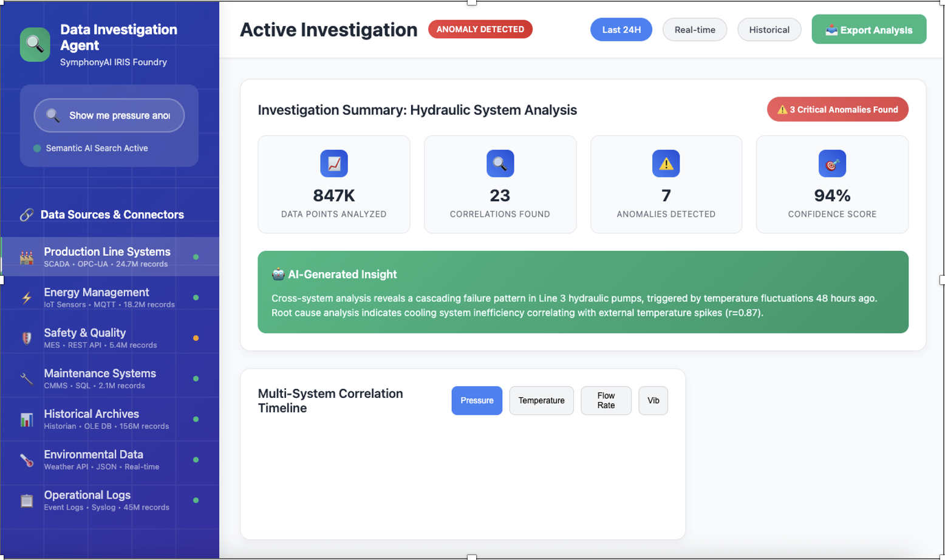This screenshot has width=945, height=560.
Task: Switch to the Real-time tab
Action: (x=694, y=29)
